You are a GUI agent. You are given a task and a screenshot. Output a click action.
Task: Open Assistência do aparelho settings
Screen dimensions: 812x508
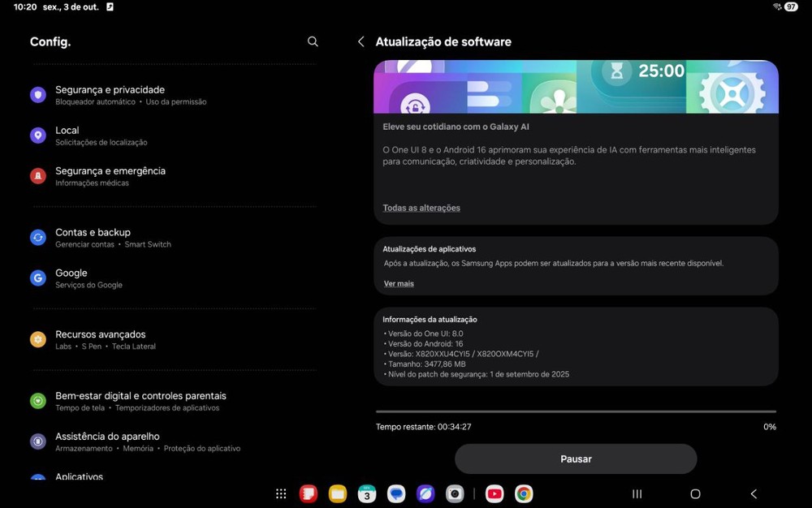174,441
